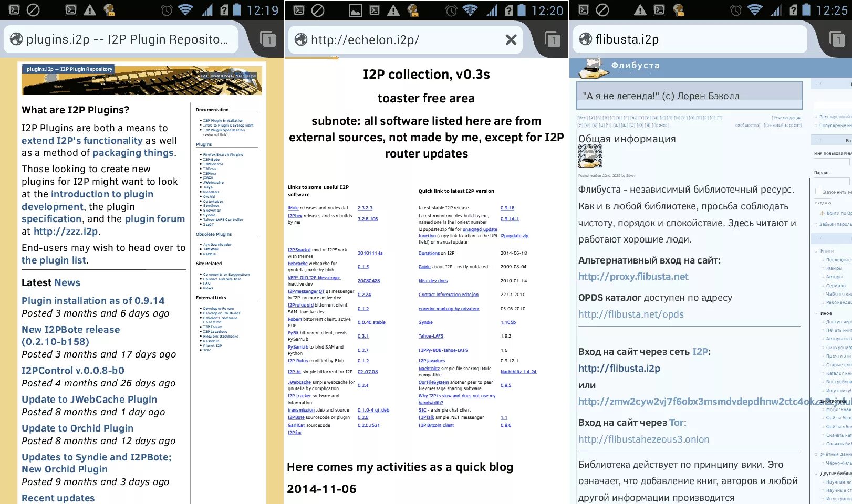Open 'Firefox Search Plugins' sidebar link
This screenshot has height=504, width=852.
[223, 155]
